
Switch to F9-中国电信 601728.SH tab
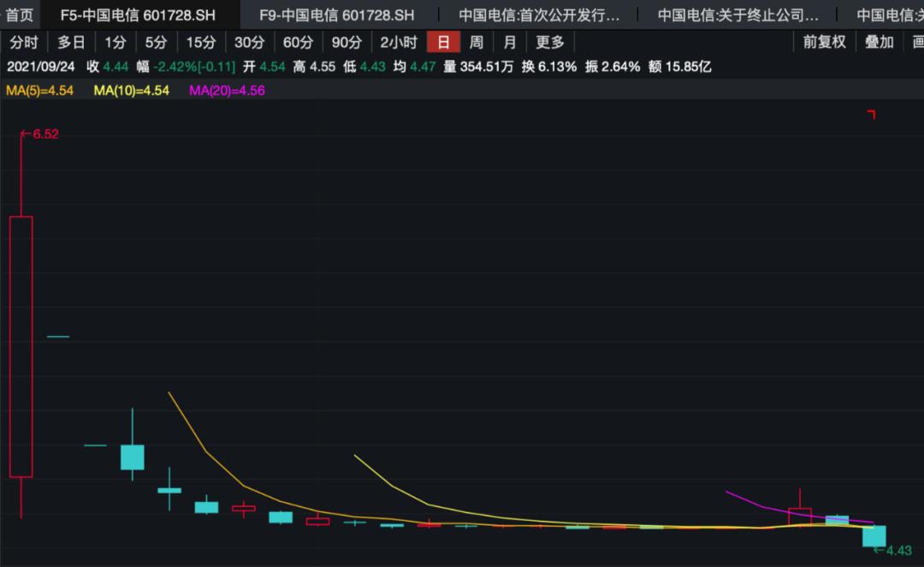(336, 15)
